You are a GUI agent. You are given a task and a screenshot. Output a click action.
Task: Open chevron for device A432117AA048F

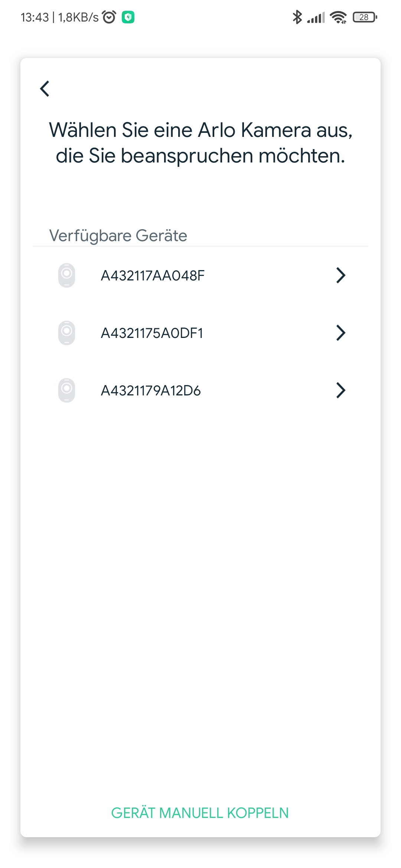tap(340, 275)
